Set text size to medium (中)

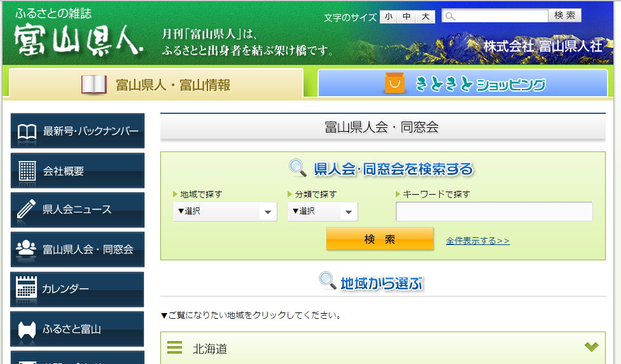407,17
